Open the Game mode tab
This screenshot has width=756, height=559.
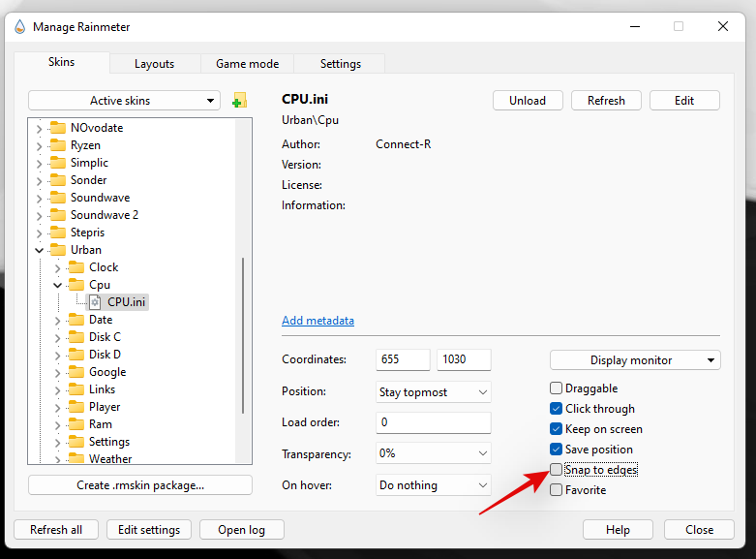[x=248, y=64]
